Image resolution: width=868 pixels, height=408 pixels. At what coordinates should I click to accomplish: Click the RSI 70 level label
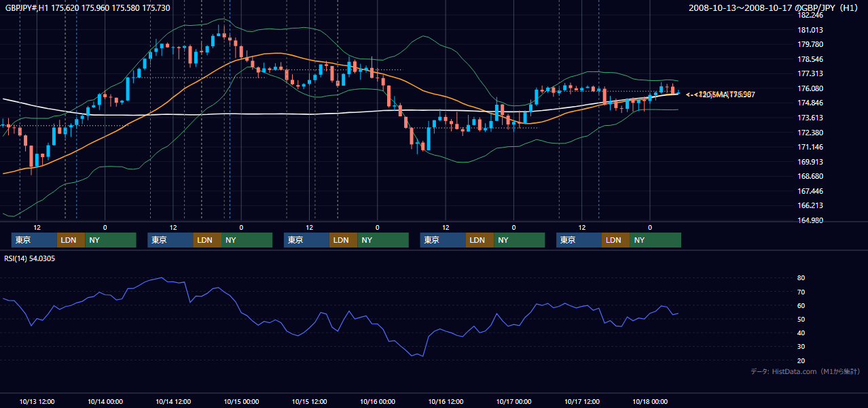tap(801, 292)
